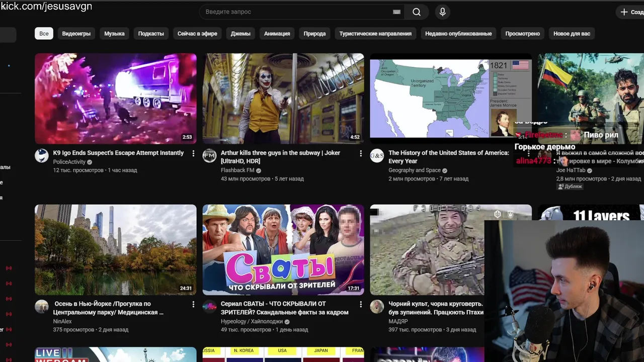Open options menu for Joker subway video

[361, 153]
